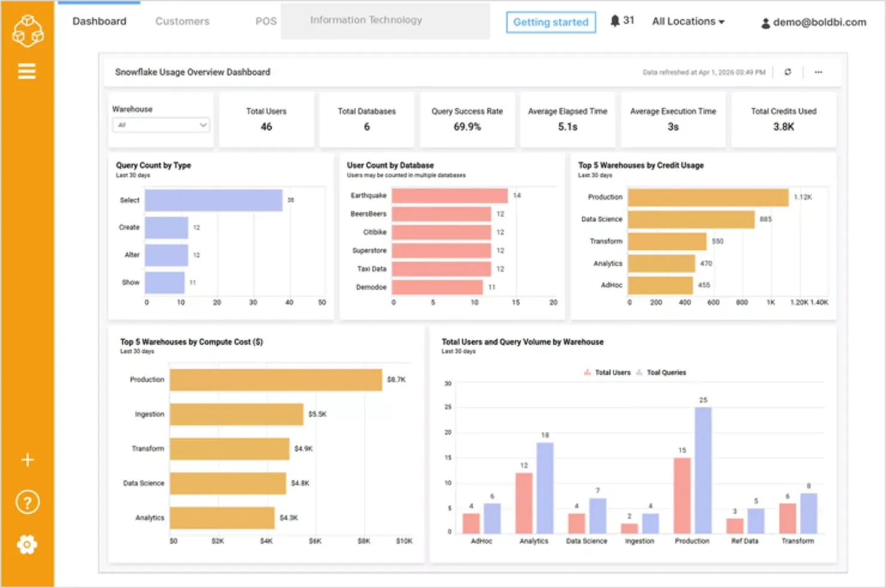Click the User Count by Database heading

[390, 165]
